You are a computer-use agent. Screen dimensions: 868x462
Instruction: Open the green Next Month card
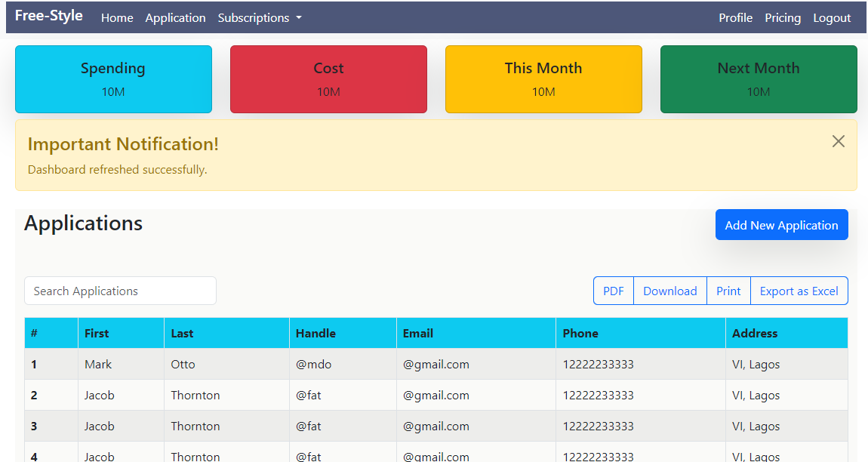click(x=759, y=79)
